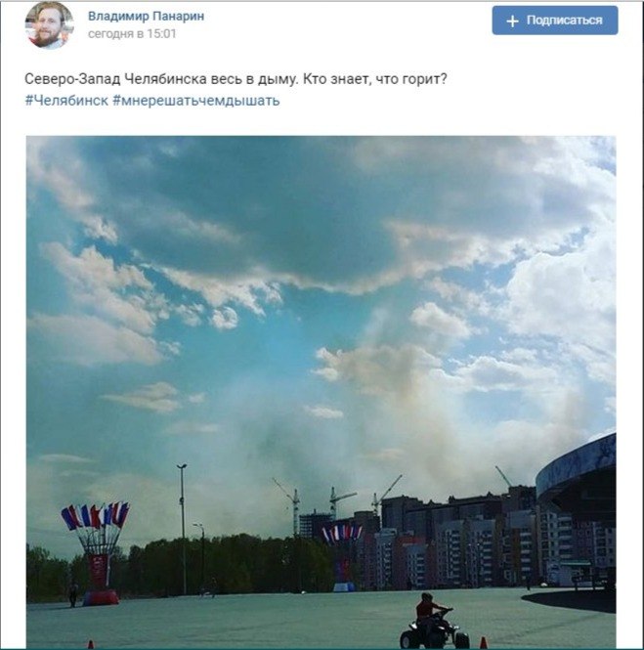The width and height of the screenshot is (644, 650).
Task: Open Владимир Панарин's profile avatar
Action: coord(50,25)
